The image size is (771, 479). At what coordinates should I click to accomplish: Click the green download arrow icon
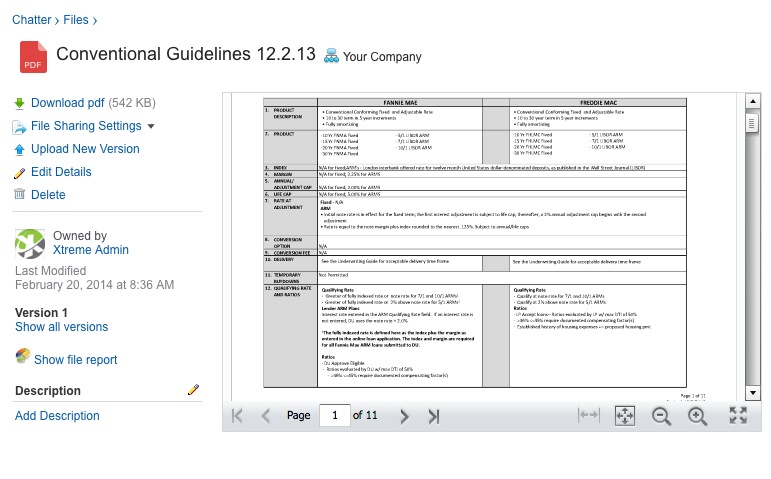pyautogui.click(x=19, y=103)
